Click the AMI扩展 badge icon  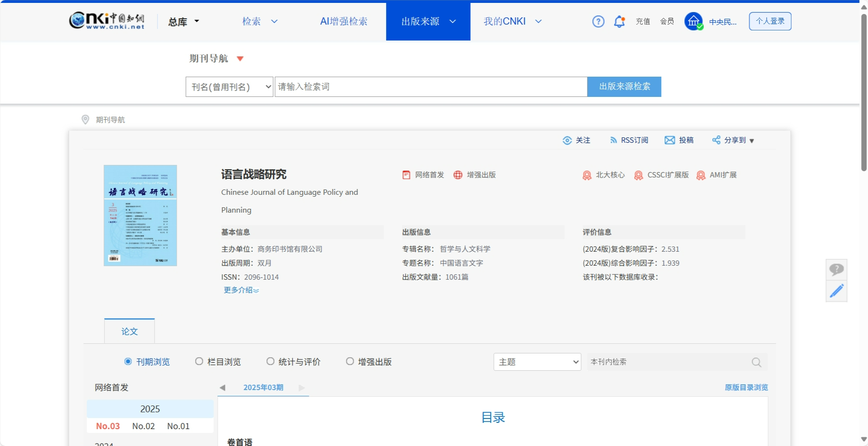tap(701, 176)
